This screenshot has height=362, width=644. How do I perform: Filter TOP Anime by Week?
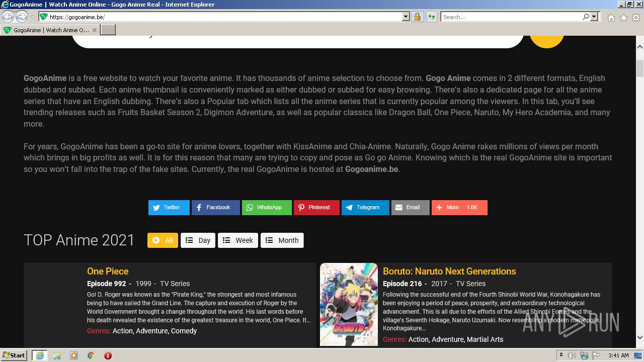tap(238, 240)
